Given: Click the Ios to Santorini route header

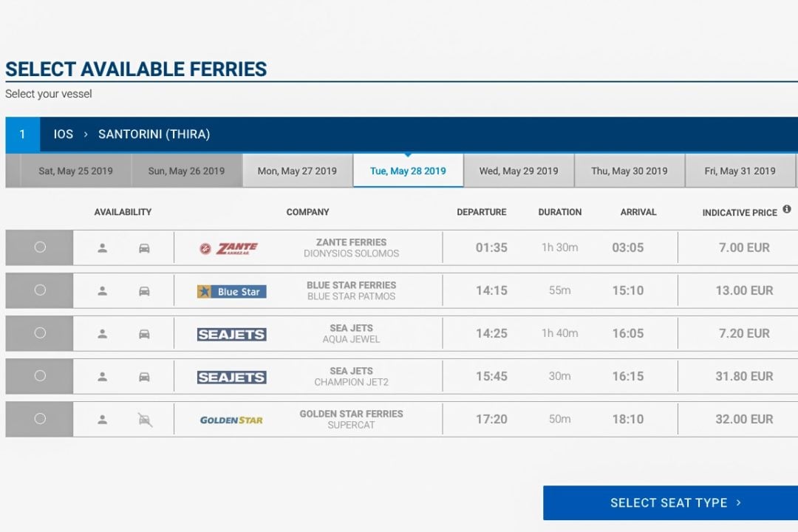Looking at the screenshot, I should click(132, 134).
